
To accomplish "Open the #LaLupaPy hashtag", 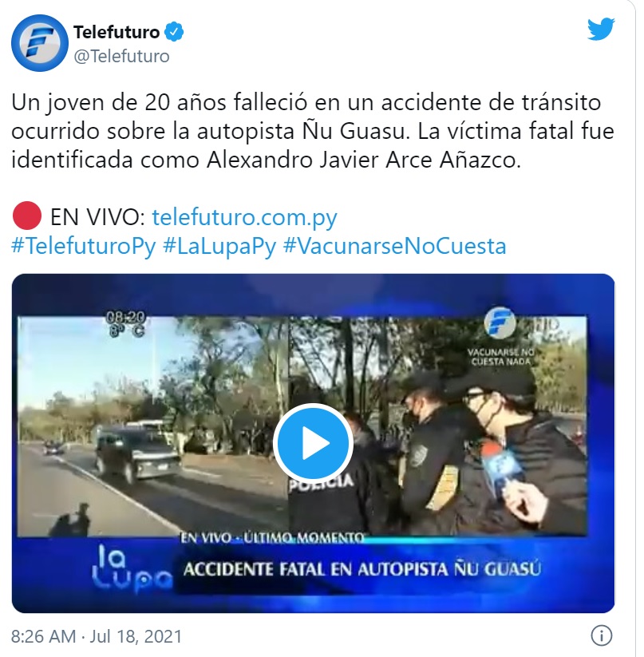I will point(219,246).
